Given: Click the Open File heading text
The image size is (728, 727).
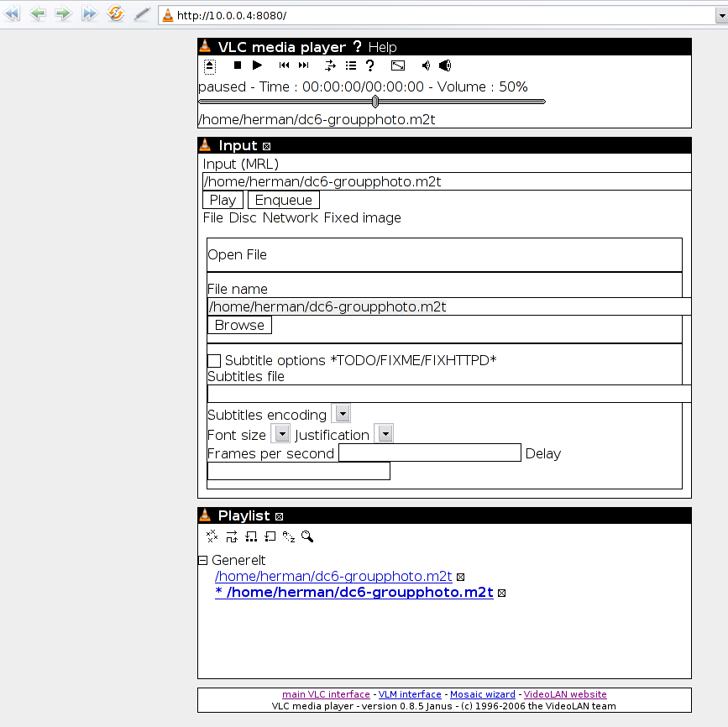Looking at the screenshot, I should [238, 255].
